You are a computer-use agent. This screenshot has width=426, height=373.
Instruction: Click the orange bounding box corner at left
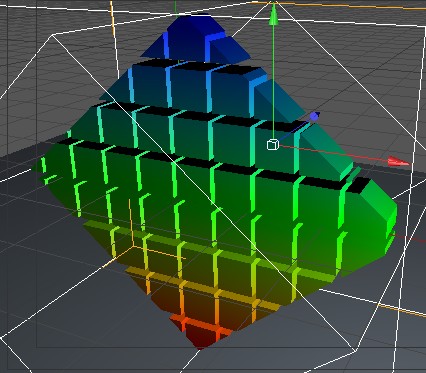(x=133, y=247)
